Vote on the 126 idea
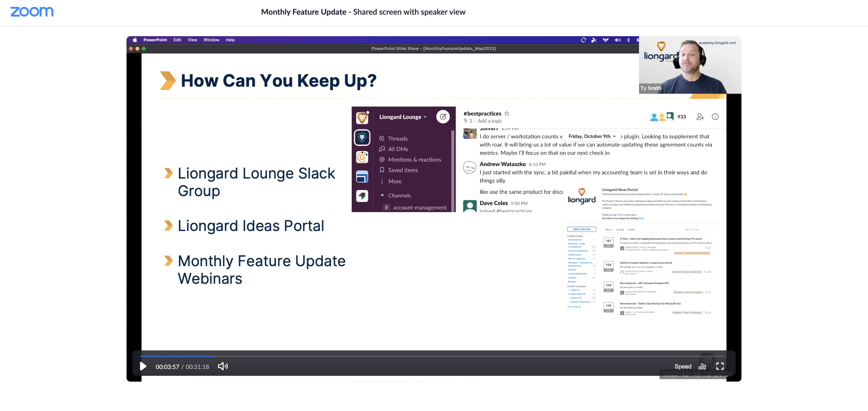 (608, 307)
